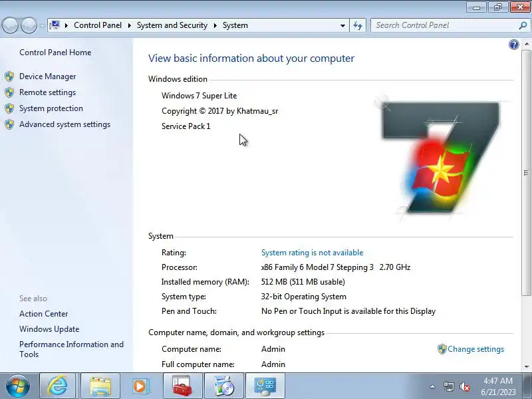Expand the arrow after Control Panel breadcrumb

click(x=129, y=25)
